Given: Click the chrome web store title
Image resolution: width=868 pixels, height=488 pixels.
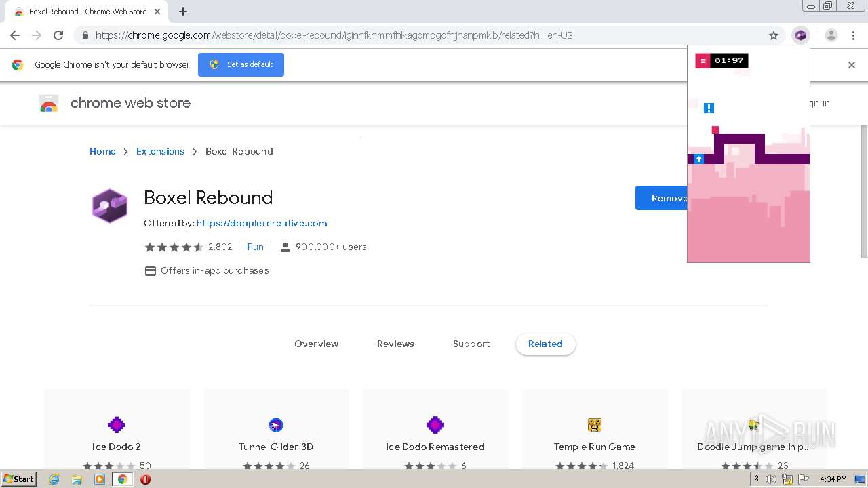Looking at the screenshot, I should tap(130, 103).
